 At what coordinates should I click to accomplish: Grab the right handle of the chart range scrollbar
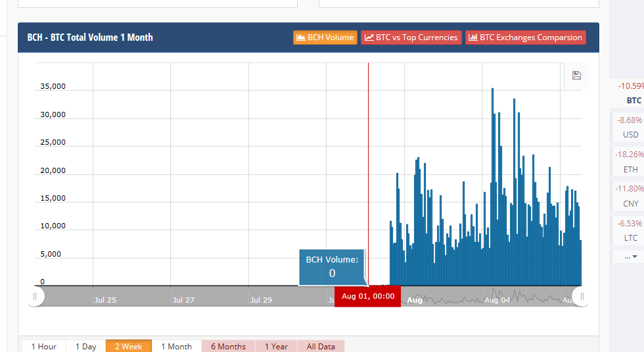(581, 296)
